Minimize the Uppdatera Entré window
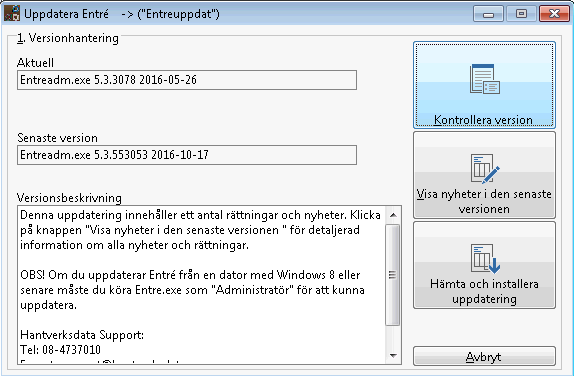This screenshot has width=574, height=376. pyautogui.click(x=488, y=14)
